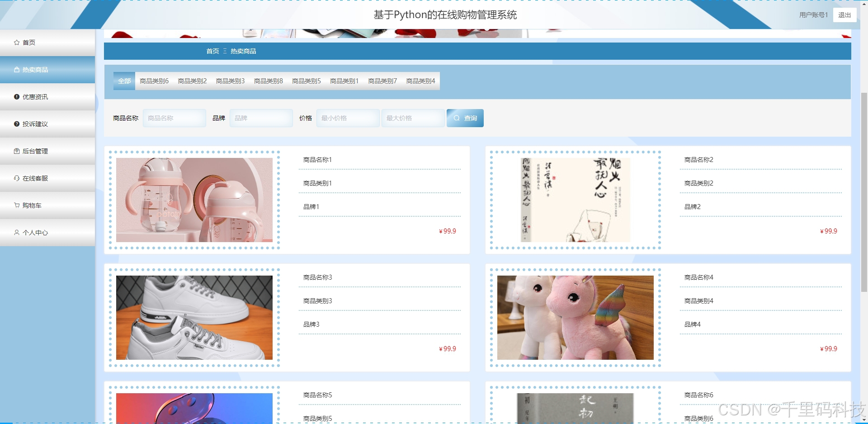Select the 商品类别8 category tab

(x=268, y=81)
